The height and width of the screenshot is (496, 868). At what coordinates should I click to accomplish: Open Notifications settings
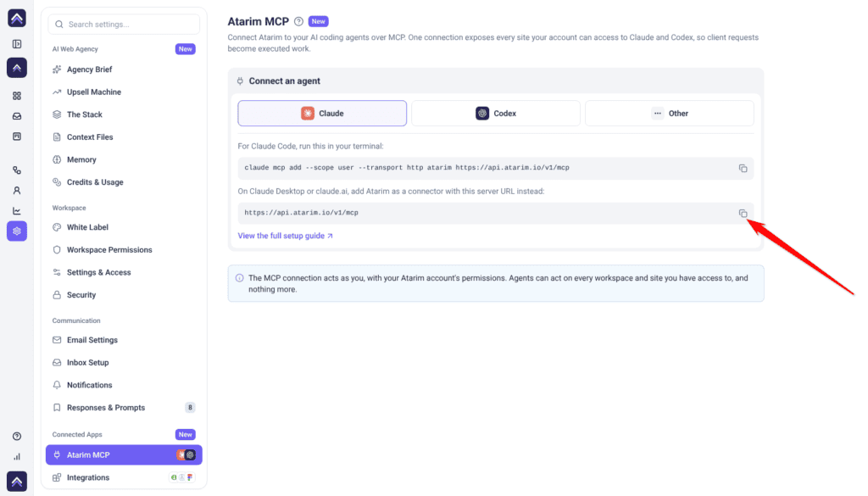coord(124,385)
